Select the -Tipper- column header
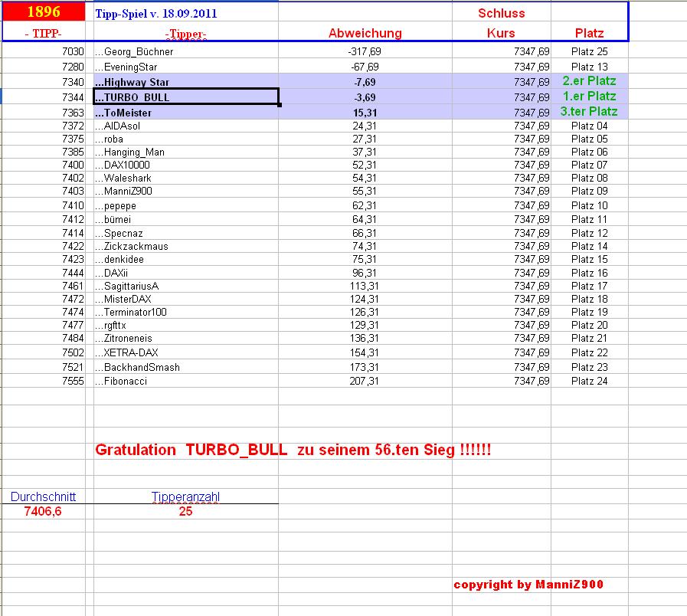 pos(186,34)
